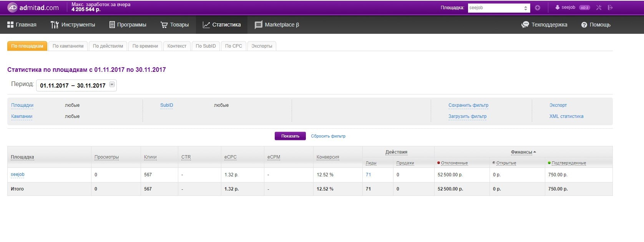644x242 pixels.
Task: Open Инструменты in the main menu
Action: tap(73, 25)
